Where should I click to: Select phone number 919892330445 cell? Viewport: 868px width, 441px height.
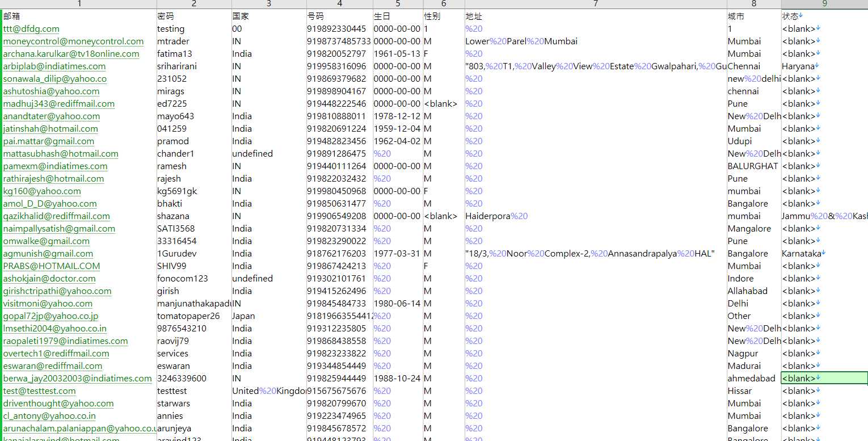pos(339,28)
